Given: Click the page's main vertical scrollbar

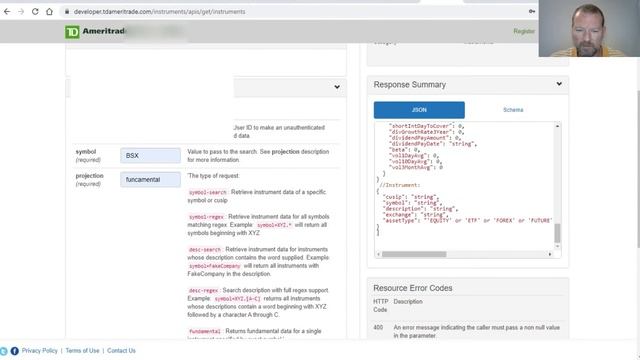Looking at the screenshot, I should pyautogui.click(x=638, y=168).
